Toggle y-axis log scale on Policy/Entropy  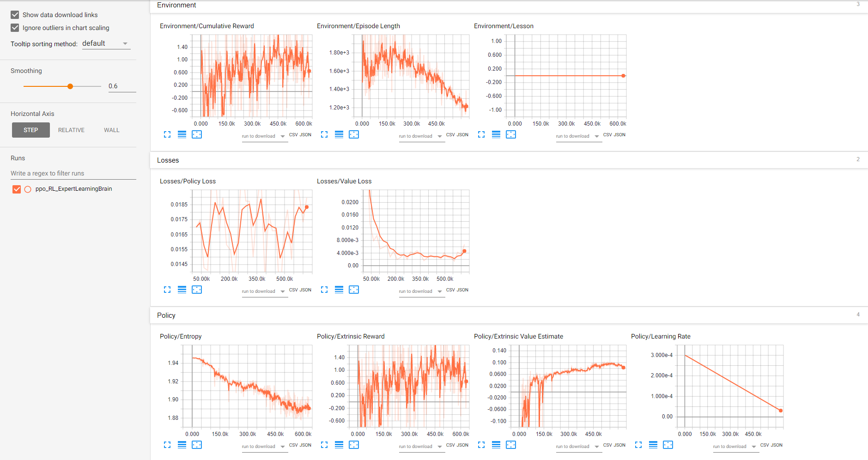182,445
